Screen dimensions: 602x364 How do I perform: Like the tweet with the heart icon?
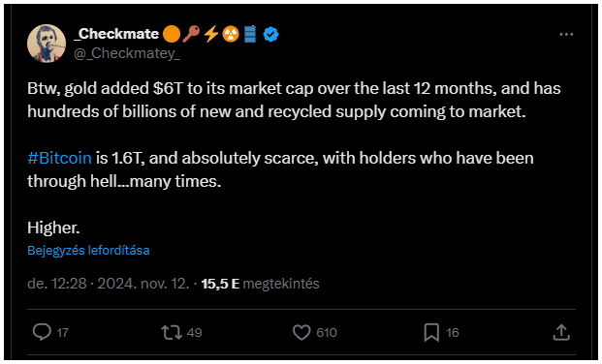301,333
